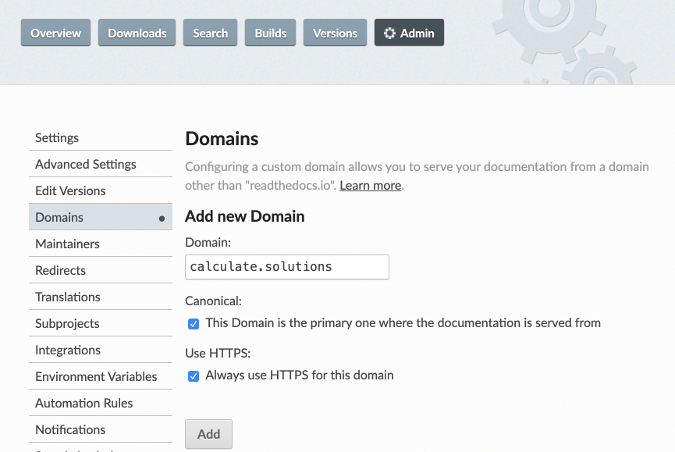Open Integrations in the sidebar

click(100, 350)
